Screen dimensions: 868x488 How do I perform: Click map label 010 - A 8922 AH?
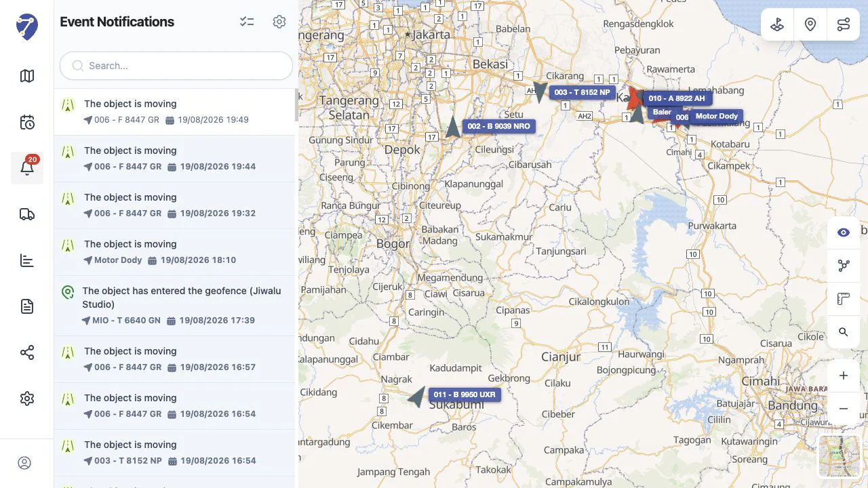677,98
